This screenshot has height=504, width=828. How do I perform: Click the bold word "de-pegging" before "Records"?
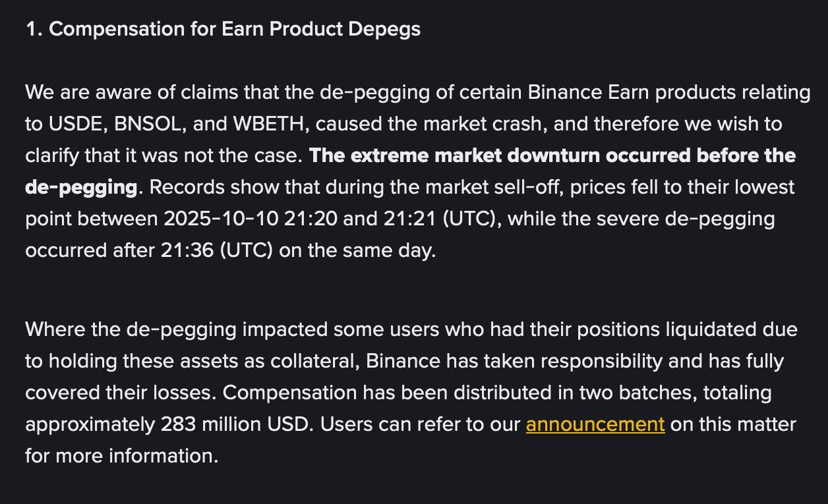point(81,187)
